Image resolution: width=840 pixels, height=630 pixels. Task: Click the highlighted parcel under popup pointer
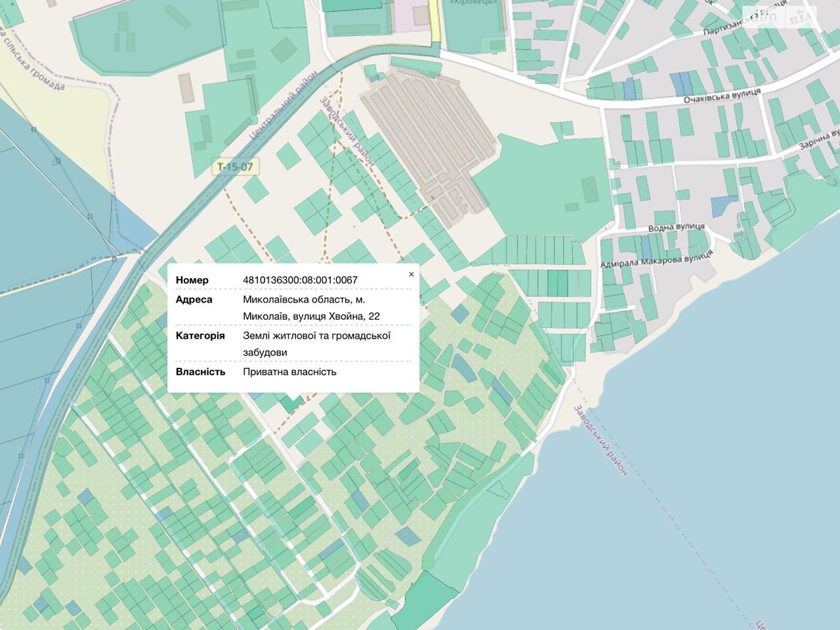pyautogui.click(x=291, y=403)
